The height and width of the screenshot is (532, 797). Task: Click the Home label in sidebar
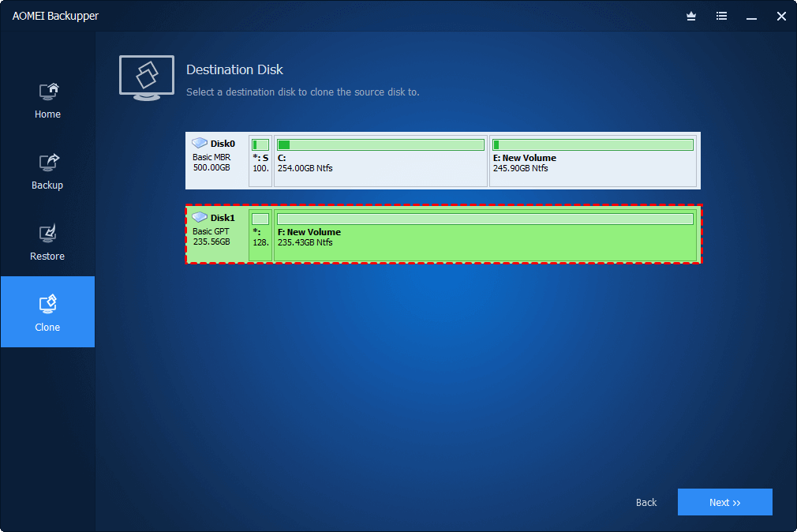point(48,114)
